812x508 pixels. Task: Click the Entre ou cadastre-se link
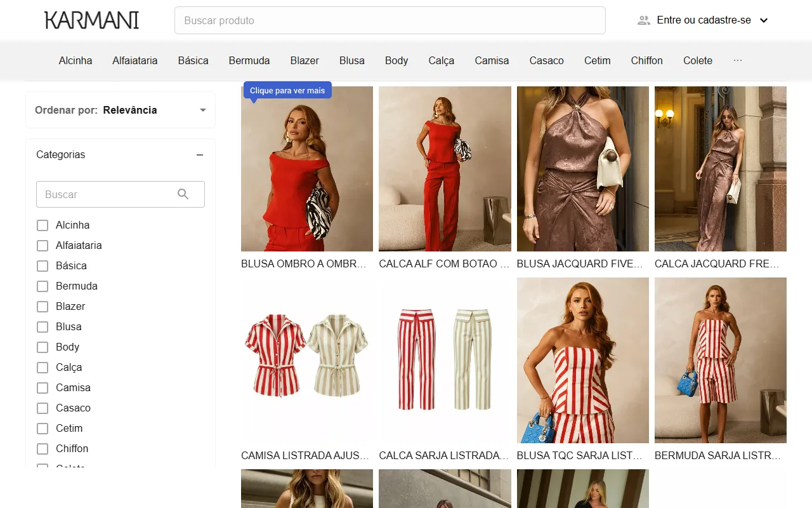click(704, 20)
